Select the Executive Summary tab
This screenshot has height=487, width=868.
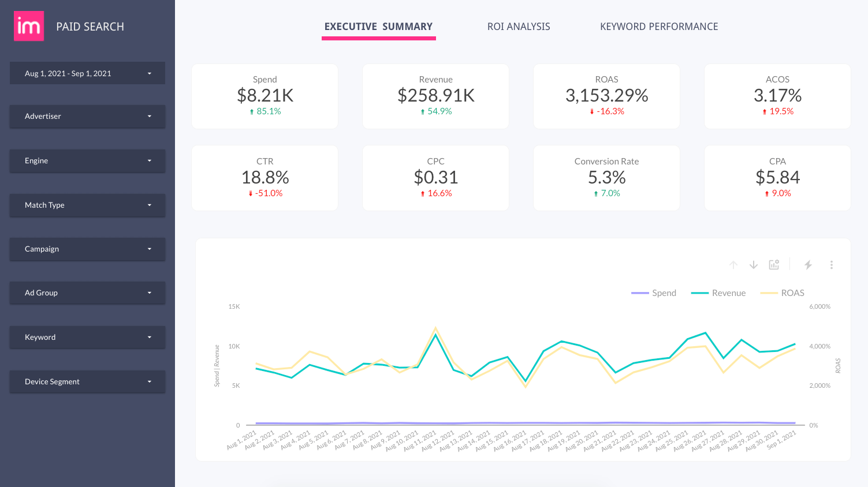(378, 27)
